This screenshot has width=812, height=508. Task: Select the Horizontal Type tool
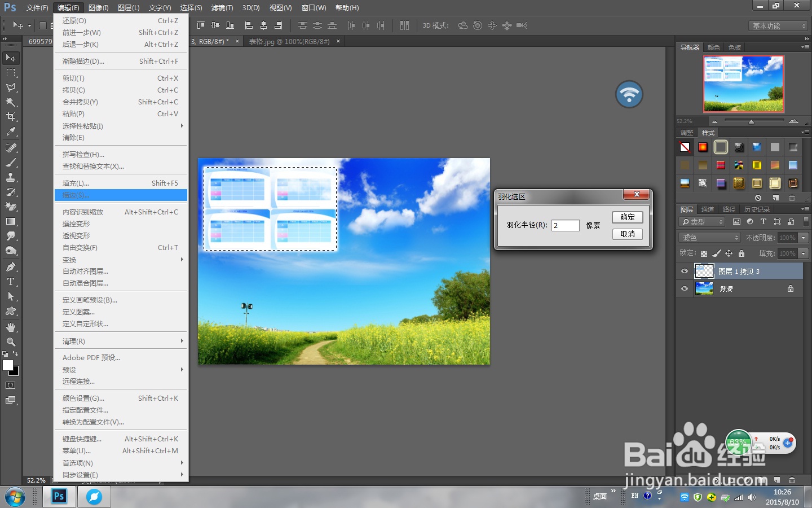click(x=11, y=282)
